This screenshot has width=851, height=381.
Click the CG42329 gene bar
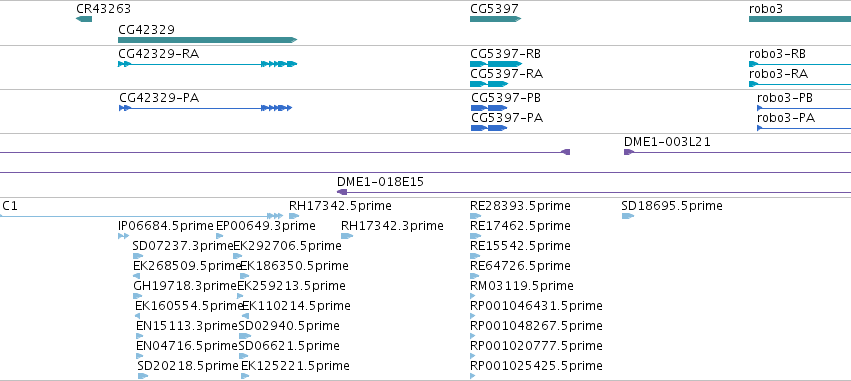[207, 40]
